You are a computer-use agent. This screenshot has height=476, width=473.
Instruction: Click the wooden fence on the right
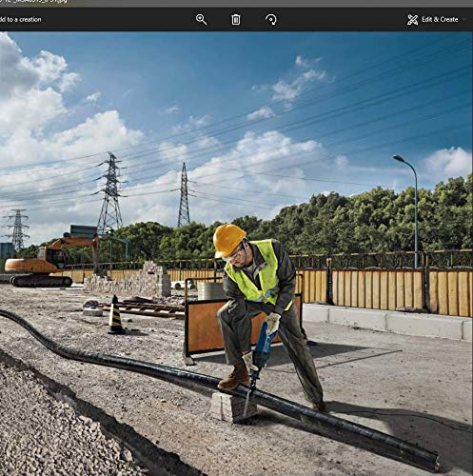(x=400, y=292)
